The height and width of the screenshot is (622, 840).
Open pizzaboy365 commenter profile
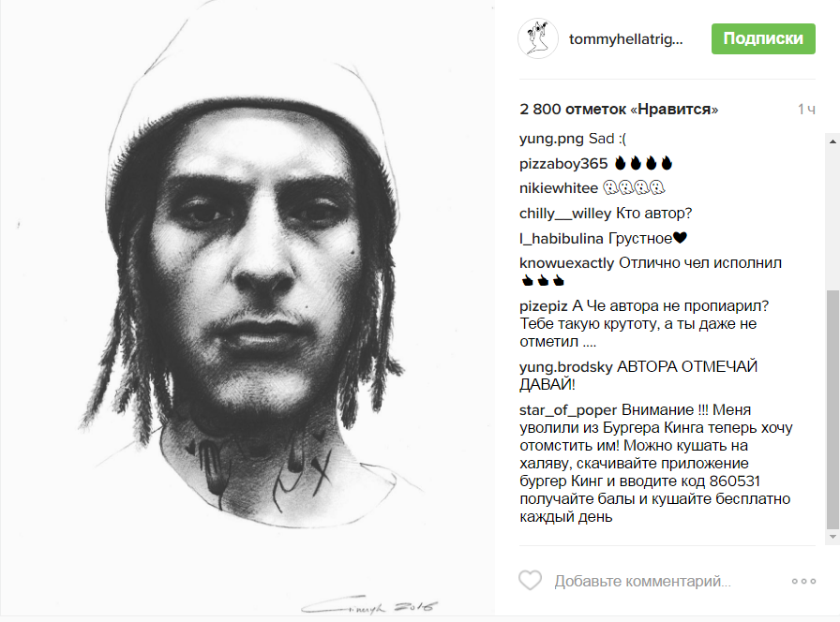click(x=563, y=164)
